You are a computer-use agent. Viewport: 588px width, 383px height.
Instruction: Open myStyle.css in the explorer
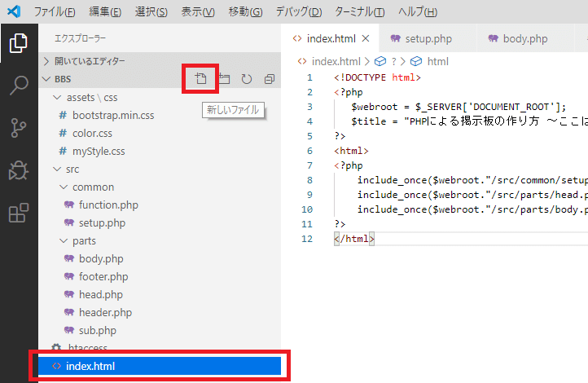click(160, 151)
